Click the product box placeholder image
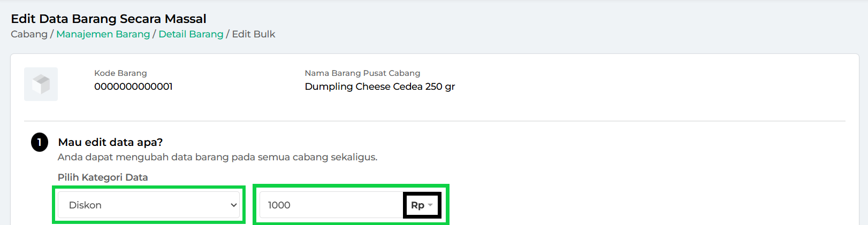The image size is (868, 225). pos(41,84)
